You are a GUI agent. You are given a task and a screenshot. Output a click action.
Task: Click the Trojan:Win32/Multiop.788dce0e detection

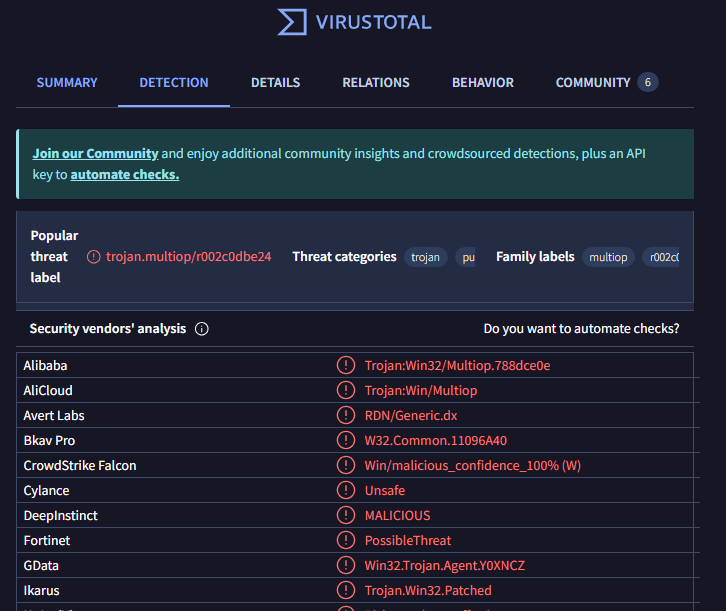457,366
